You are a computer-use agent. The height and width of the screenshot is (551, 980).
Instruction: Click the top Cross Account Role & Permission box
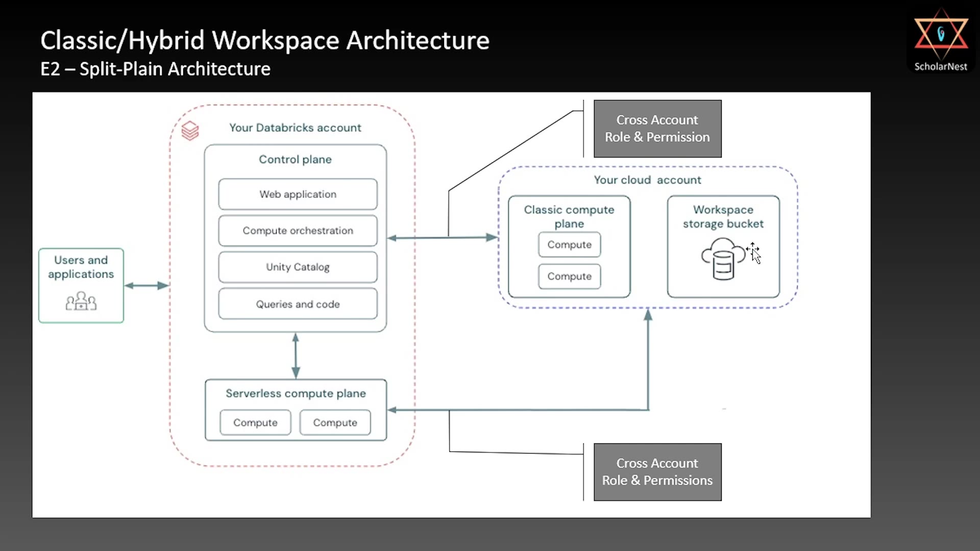tap(657, 129)
